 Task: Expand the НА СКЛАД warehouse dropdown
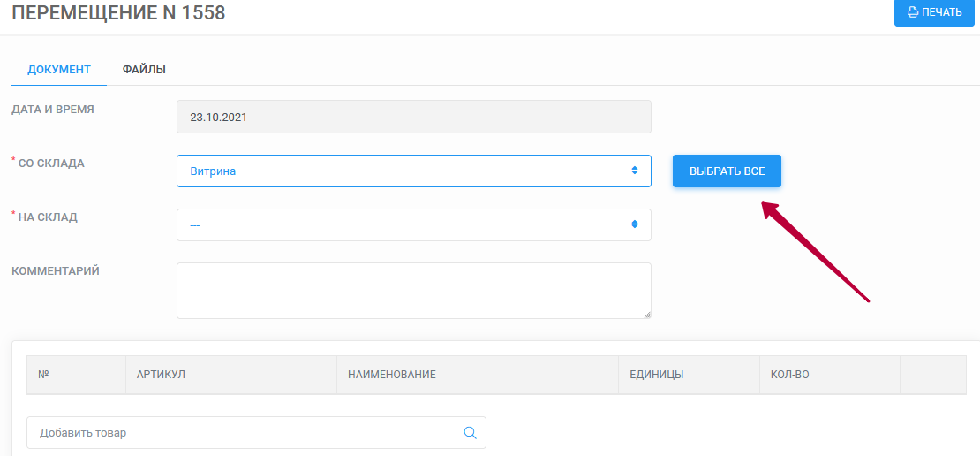[414, 224]
